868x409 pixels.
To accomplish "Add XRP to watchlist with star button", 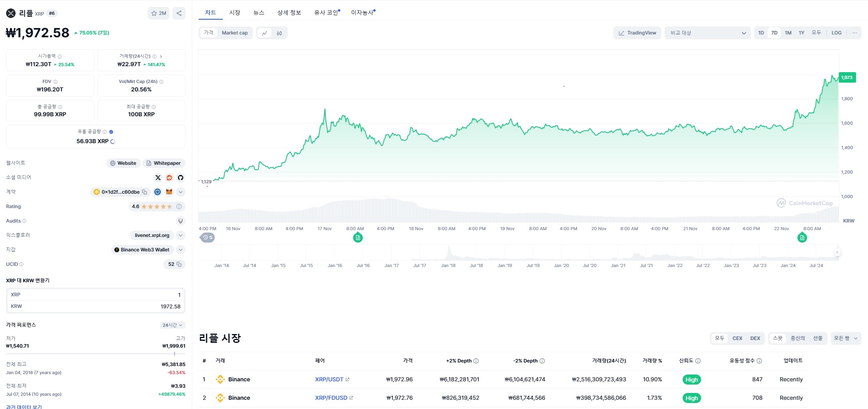I will pyautogui.click(x=159, y=13).
